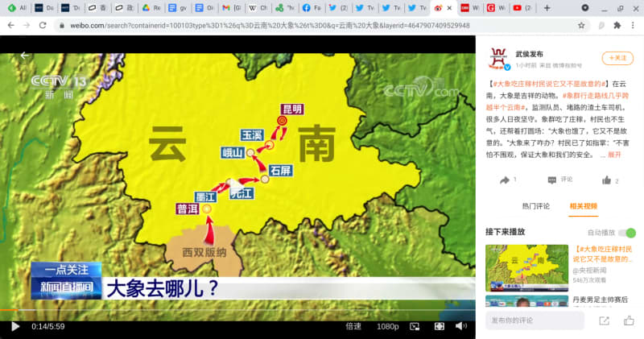The width and height of the screenshot is (644, 339).
Task: Switch to the 热门评论 tab
Action: [x=535, y=206]
